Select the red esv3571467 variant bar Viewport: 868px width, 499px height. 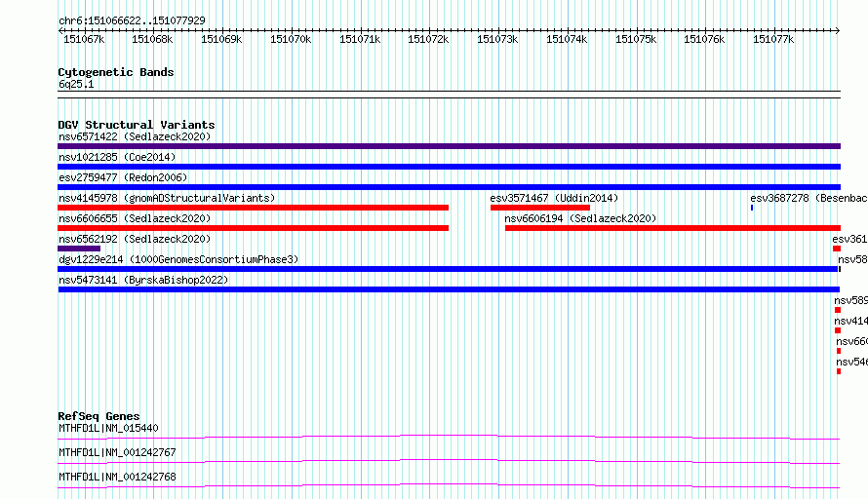pos(540,208)
